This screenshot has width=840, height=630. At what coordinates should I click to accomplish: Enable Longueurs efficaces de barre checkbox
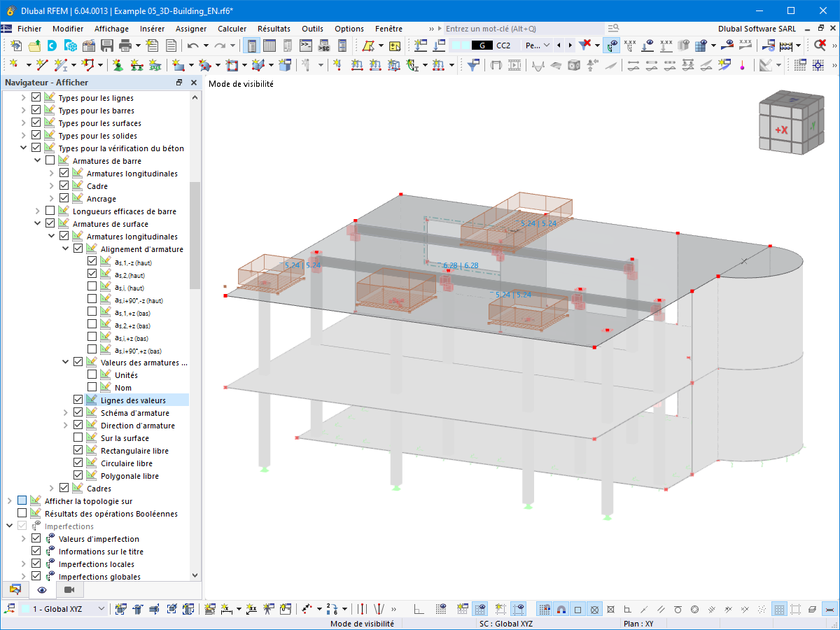tap(50, 211)
